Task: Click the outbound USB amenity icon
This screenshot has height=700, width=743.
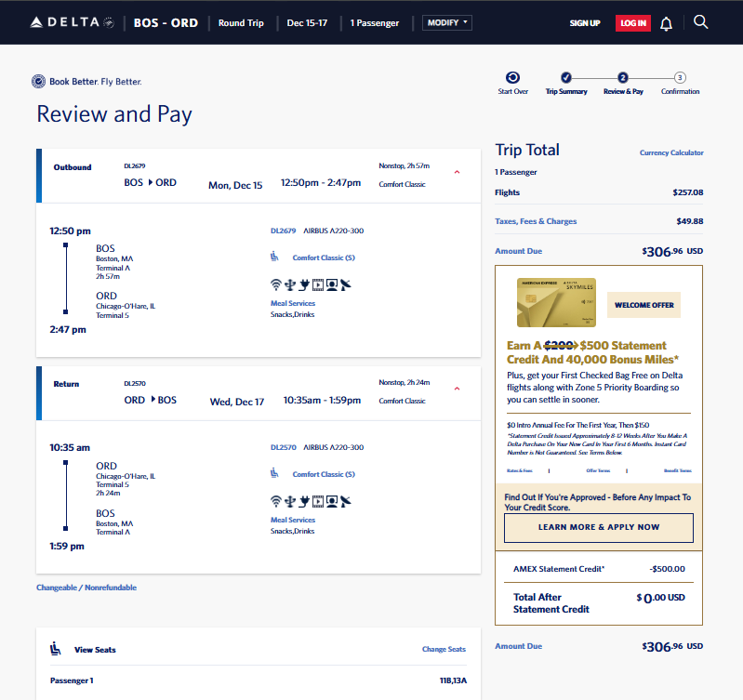Action: [290, 284]
